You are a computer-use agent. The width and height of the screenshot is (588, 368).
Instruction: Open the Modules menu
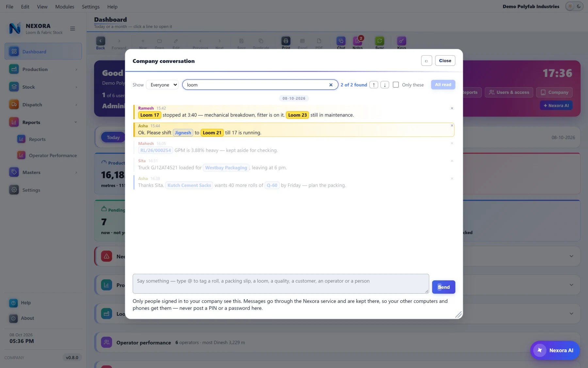(x=65, y=7)
